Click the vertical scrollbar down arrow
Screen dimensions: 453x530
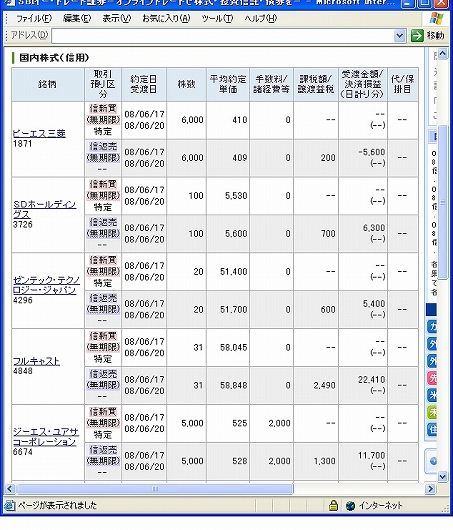point(443,476)
